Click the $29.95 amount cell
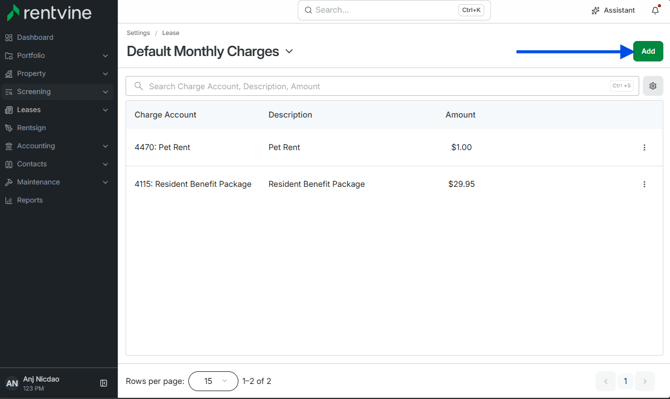 click(x=461, y=184)
